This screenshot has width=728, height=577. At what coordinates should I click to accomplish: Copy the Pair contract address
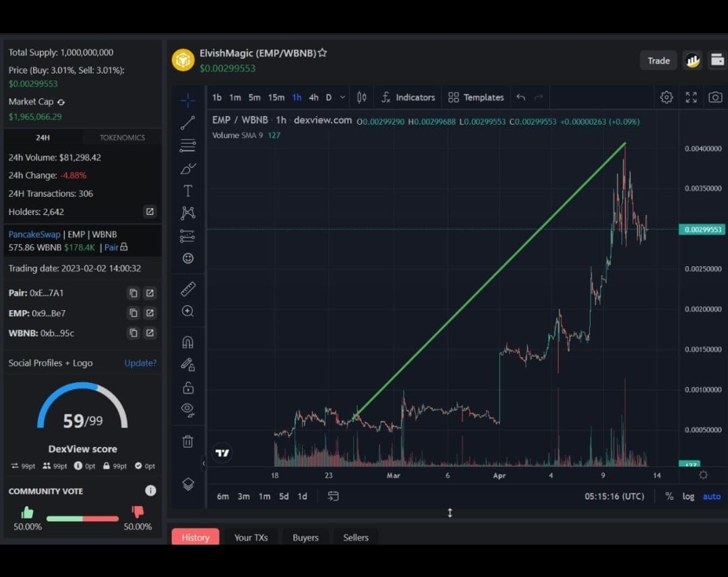click(x=133, y=293)
